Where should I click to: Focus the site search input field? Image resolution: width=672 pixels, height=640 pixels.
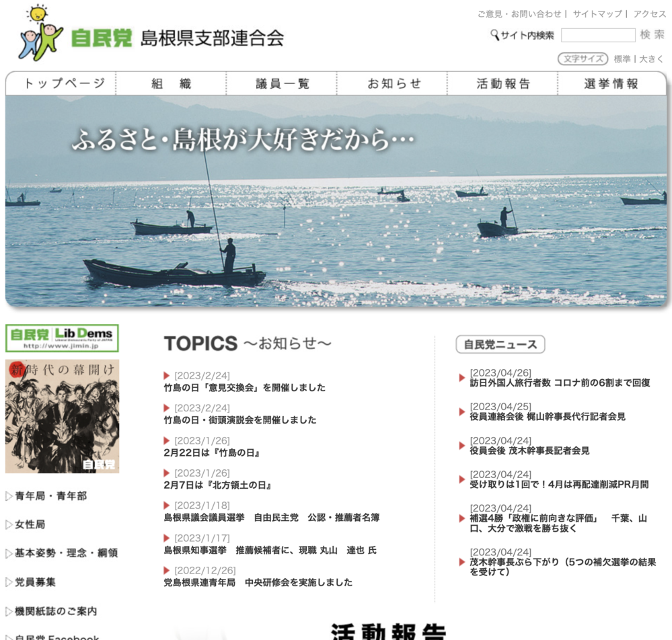[598, 35]
